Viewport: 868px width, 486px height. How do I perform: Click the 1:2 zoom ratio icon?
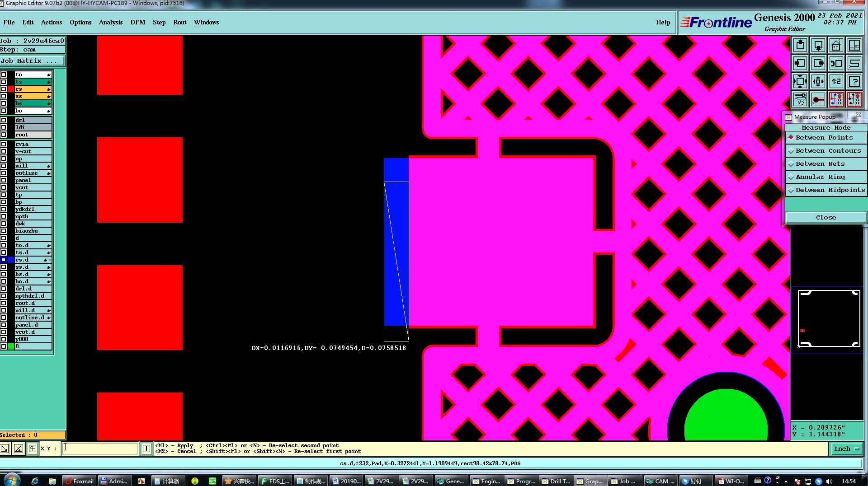coord(836,81)
